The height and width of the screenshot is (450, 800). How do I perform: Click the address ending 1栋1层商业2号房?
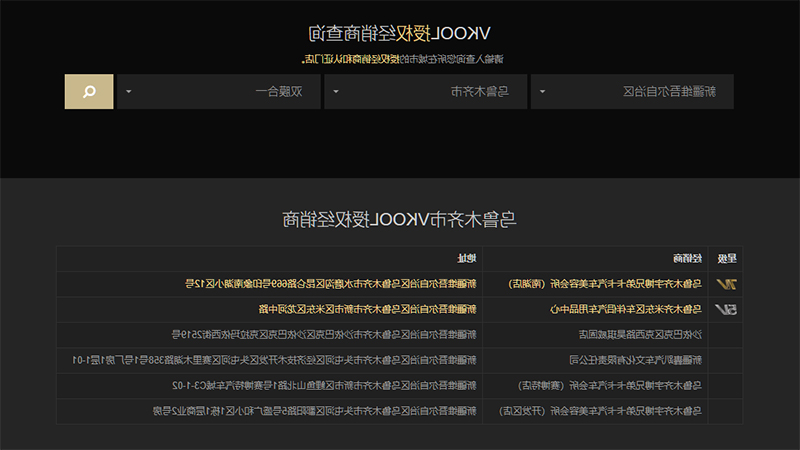(315, 411)
